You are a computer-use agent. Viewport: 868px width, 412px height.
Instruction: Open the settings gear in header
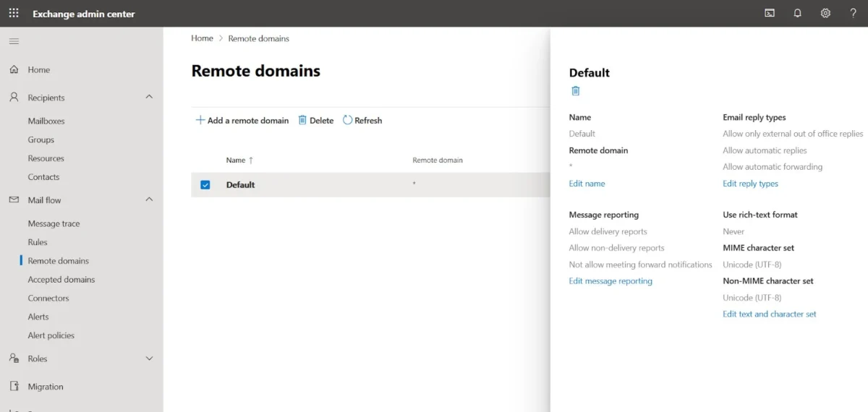825,13
